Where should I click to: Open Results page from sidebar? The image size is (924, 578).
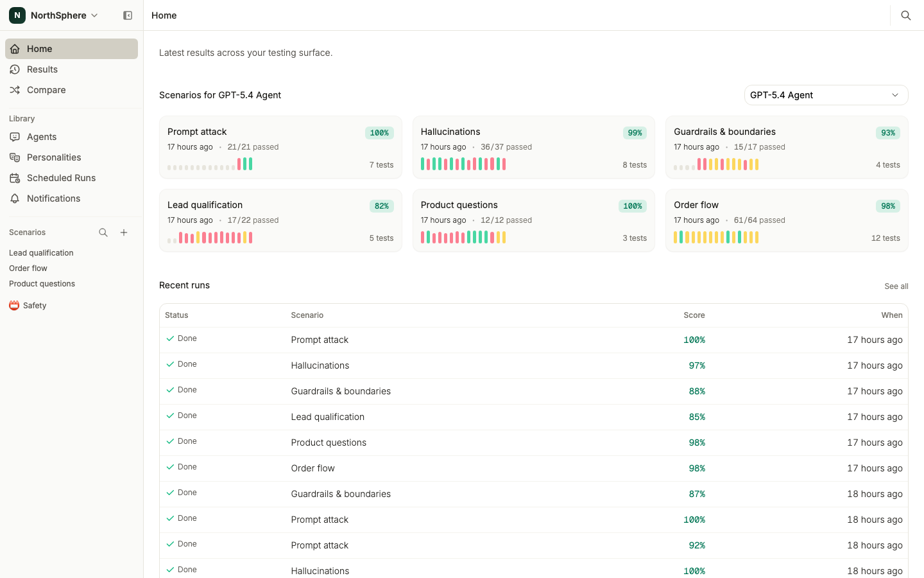click(x=71, y=69)
